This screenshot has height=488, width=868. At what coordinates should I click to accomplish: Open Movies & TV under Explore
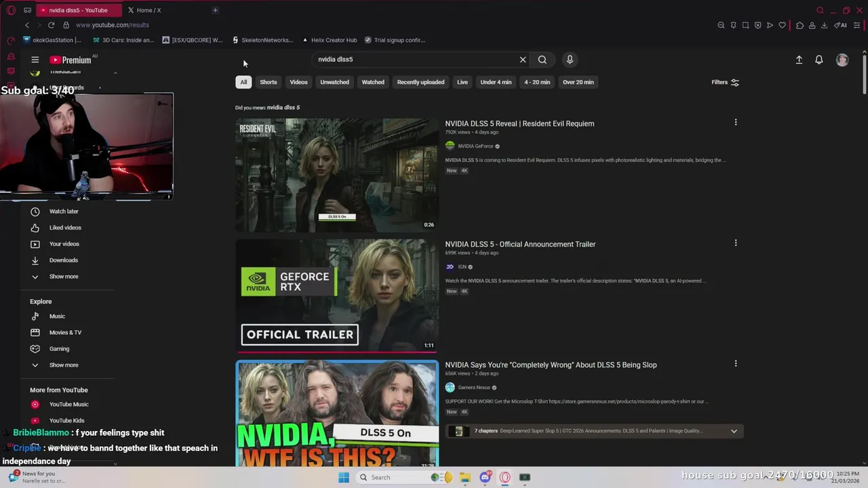coord(66,333)
